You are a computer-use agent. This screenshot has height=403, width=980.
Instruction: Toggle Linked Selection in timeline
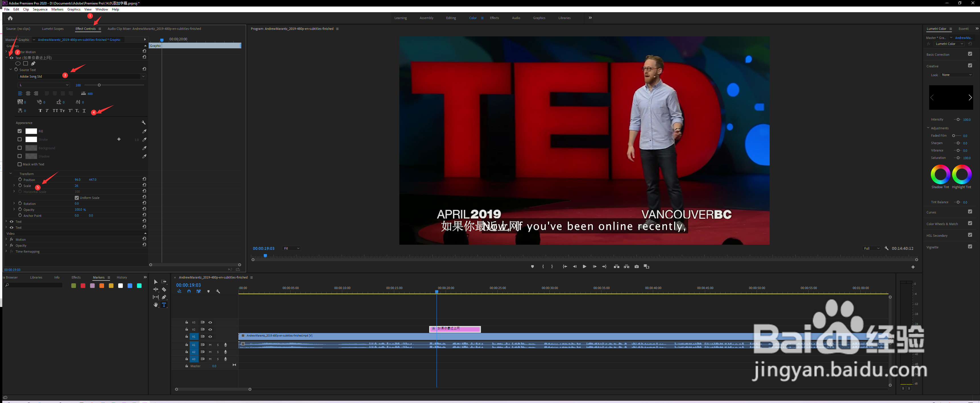tap(199, 292)
